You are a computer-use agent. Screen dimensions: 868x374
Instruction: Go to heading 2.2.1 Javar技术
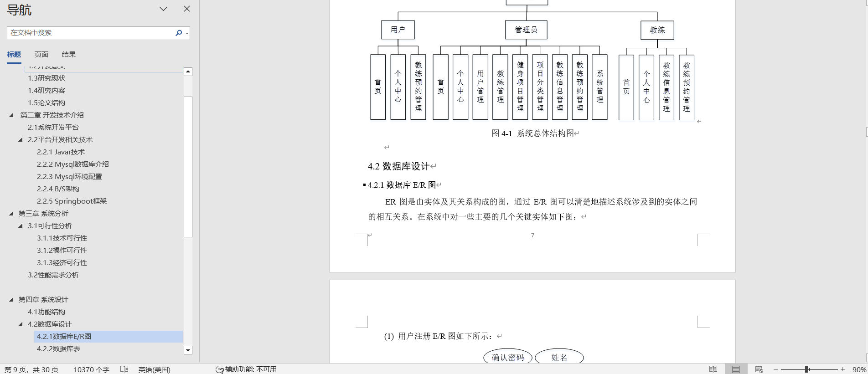coord(61,152)
